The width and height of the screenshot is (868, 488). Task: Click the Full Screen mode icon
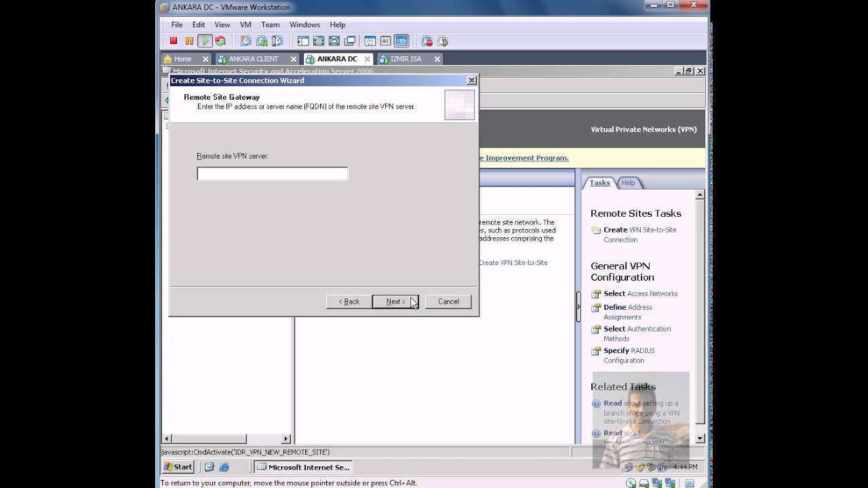[x=334, y=41]
